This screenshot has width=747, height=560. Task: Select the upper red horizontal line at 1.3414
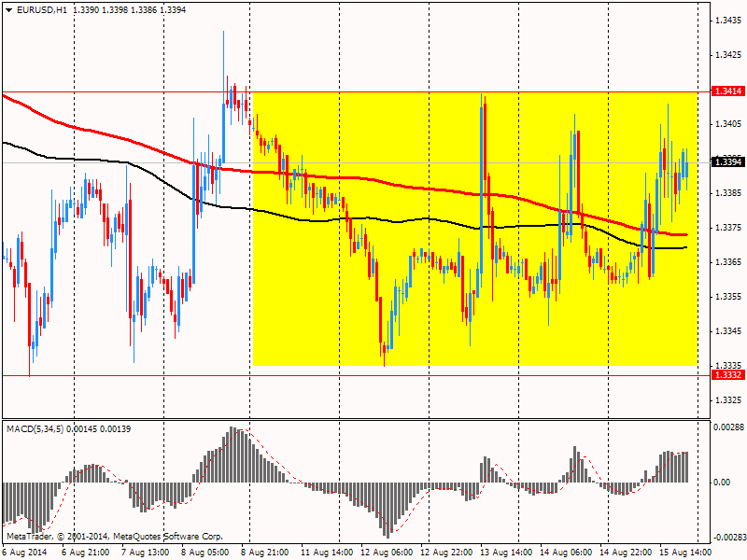(x=121, y=92)
